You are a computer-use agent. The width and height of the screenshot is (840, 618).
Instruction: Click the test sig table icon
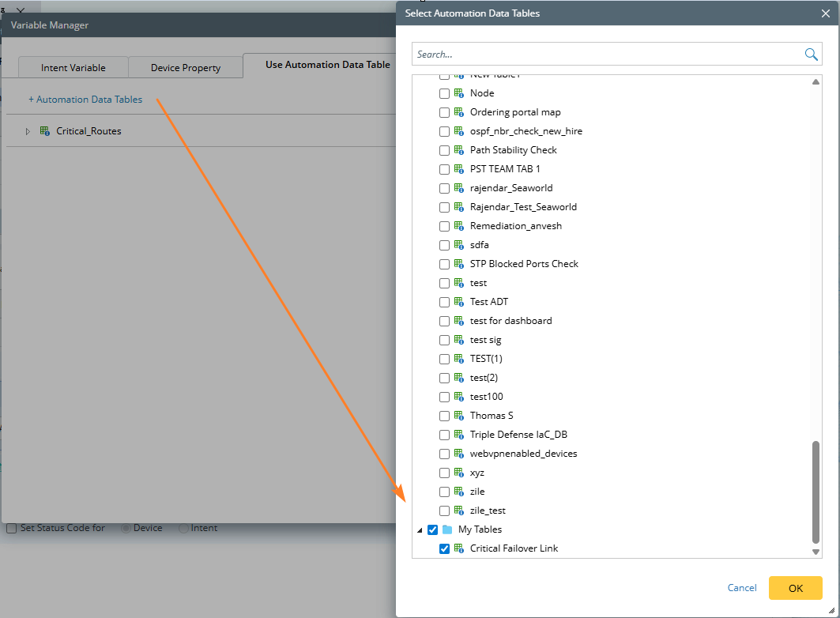click(459, 340)
